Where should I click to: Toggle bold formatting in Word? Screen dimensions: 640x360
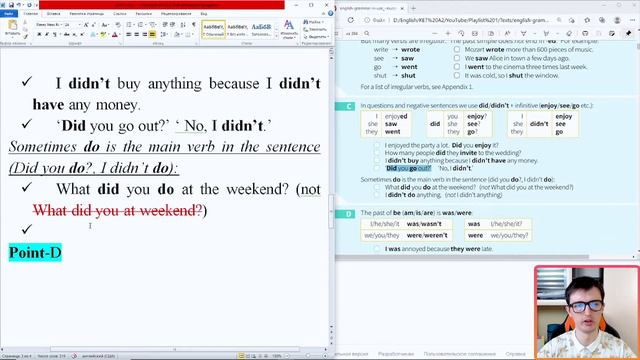tap(39, 34)
